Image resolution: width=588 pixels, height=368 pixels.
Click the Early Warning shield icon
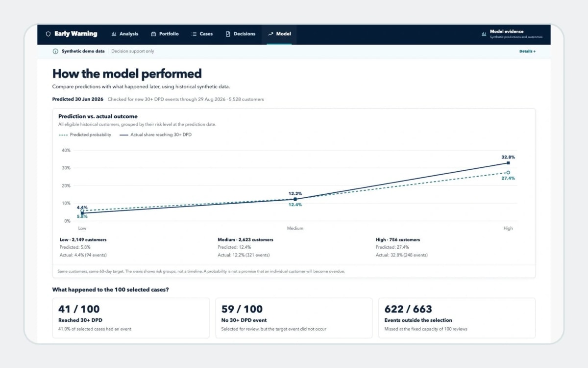pyautogui.click(x=48, y=34)
